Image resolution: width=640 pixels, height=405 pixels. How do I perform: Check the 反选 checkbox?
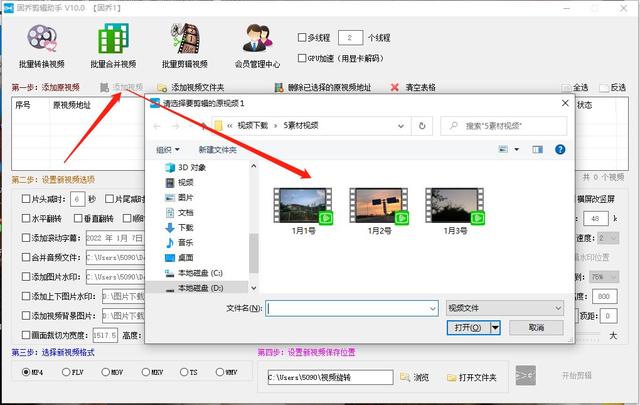click(x=604, y=88)
